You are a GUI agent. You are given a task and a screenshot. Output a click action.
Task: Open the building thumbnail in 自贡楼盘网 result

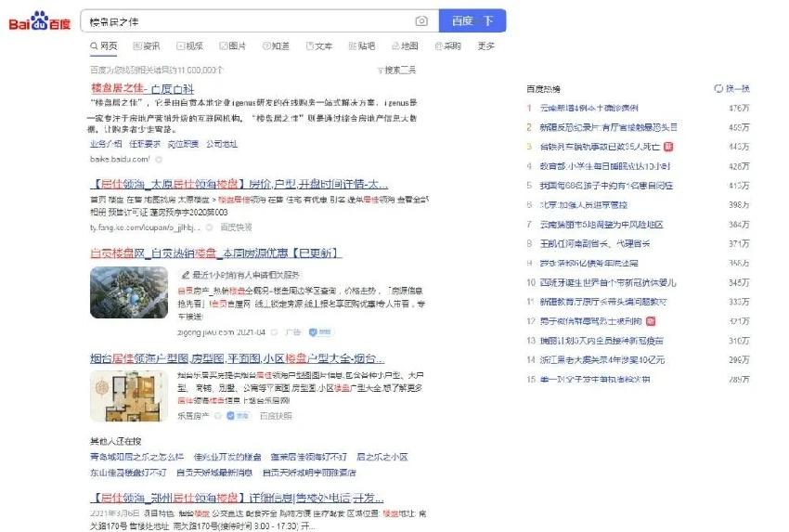click(x=129, y=292)
